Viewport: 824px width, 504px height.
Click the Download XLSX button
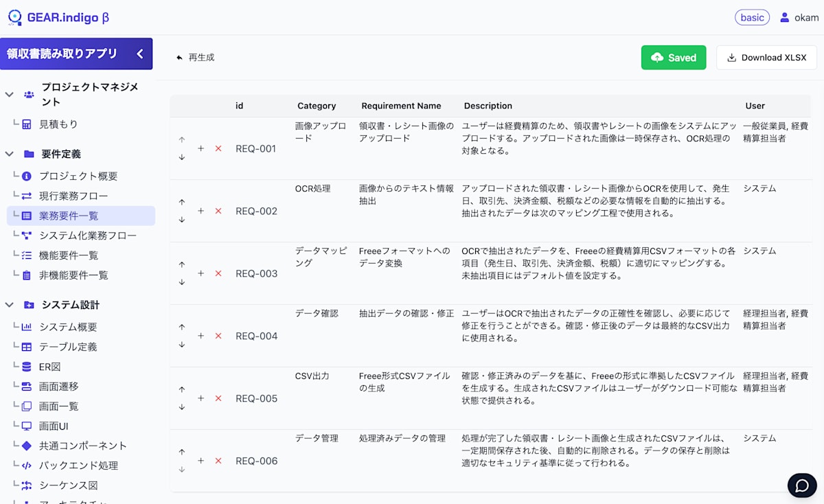click(x=766, y=58)
